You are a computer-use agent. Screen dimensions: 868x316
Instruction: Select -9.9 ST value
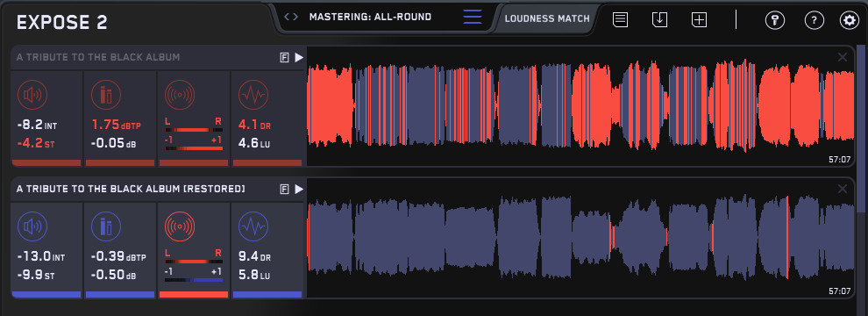pyautogui.click(x=36, y=276)
